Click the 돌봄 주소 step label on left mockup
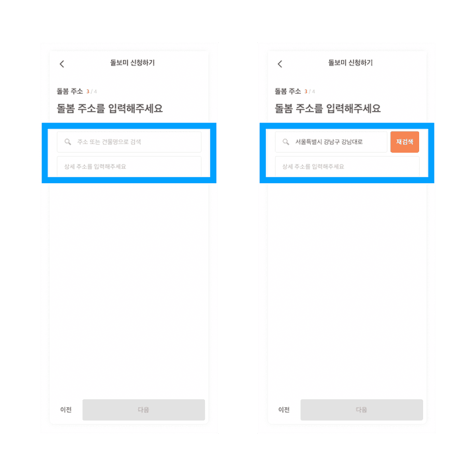This screenshot has width=476, height=476. point(70,91)
